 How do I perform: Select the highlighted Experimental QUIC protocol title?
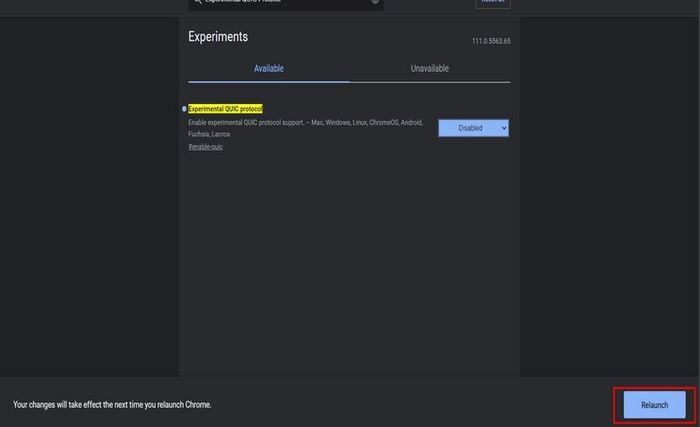tap(225, 109)
